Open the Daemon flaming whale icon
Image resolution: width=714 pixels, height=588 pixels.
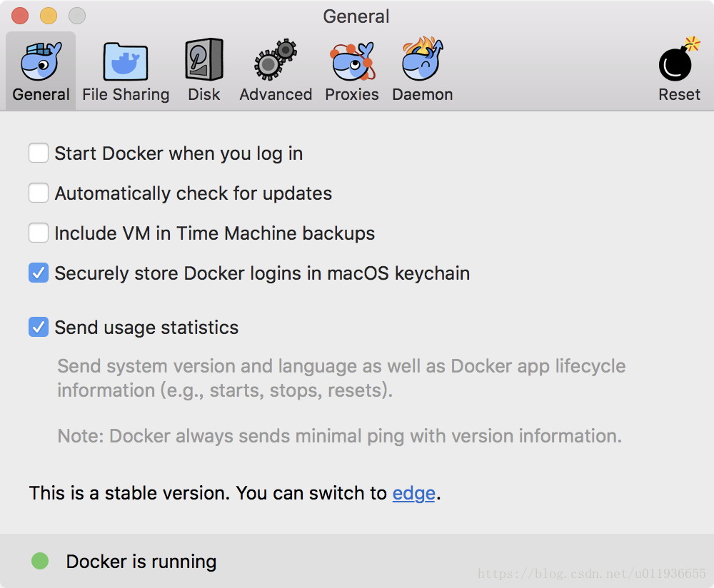[x=423, y=59]
